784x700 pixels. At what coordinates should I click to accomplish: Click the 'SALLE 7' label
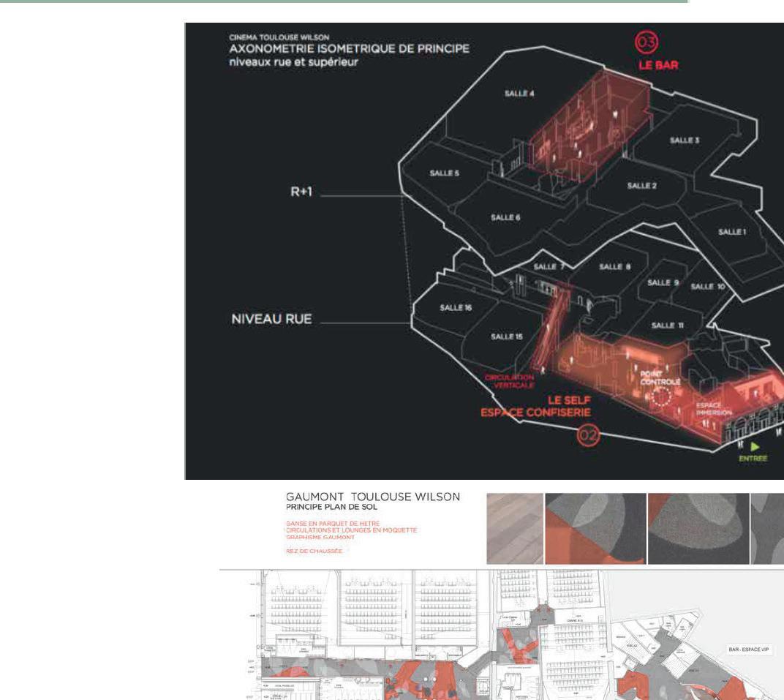[549, 266]
